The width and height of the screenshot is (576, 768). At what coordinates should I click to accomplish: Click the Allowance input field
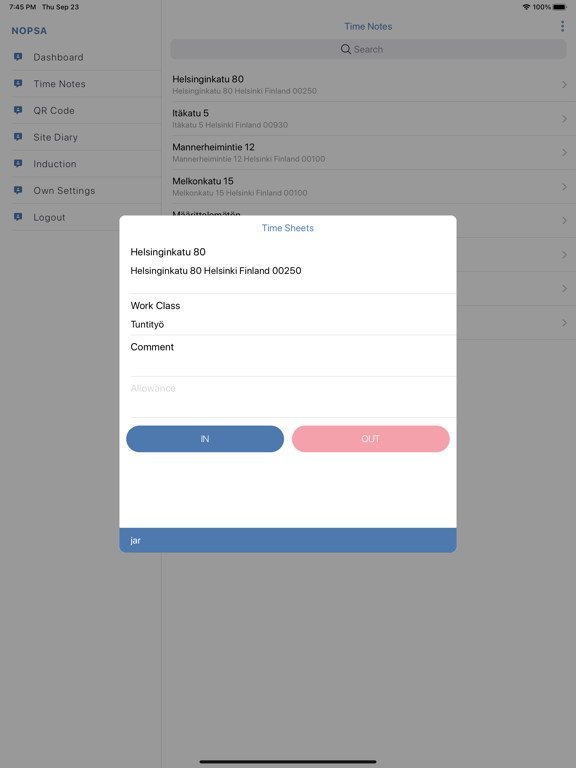click(293, 397)
